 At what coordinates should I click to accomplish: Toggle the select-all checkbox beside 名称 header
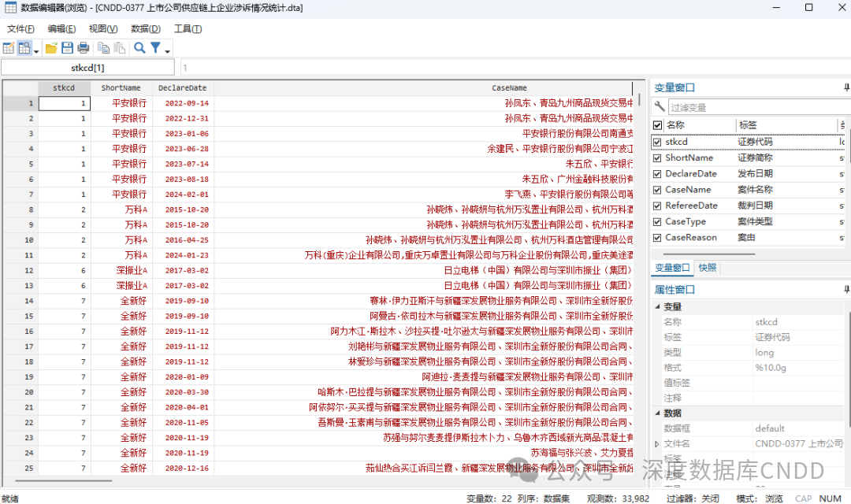coord(657,125)
